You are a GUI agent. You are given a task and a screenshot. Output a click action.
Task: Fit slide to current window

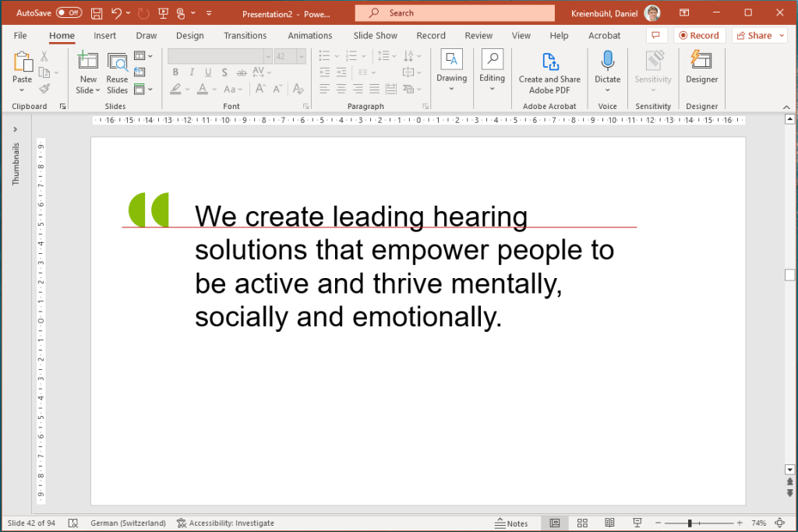coord(779,523)
